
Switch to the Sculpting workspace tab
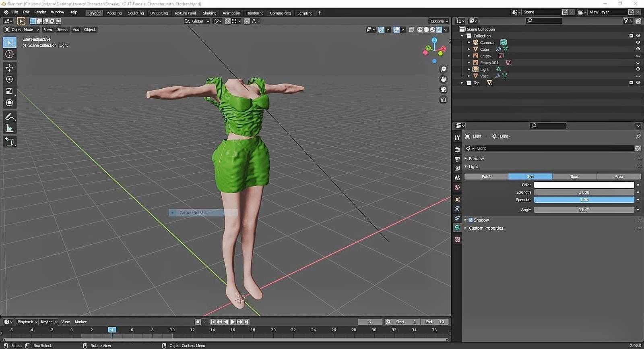point(136,13)
